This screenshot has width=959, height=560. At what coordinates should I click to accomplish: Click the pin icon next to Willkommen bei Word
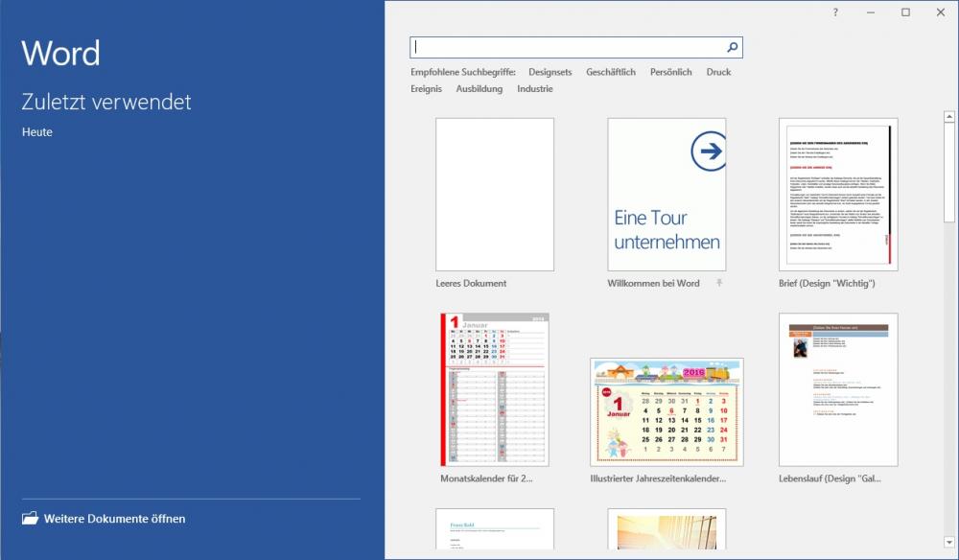tap(719, 283)
